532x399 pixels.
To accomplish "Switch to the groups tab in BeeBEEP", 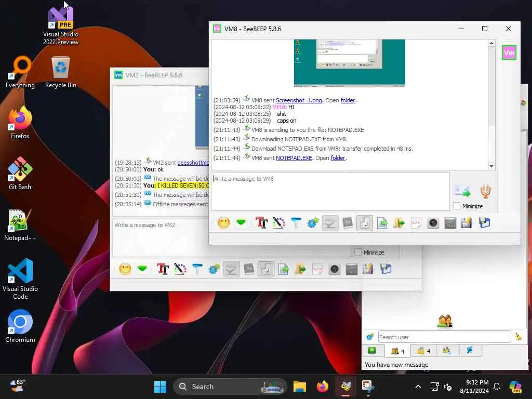I will [x=447, y=351].
